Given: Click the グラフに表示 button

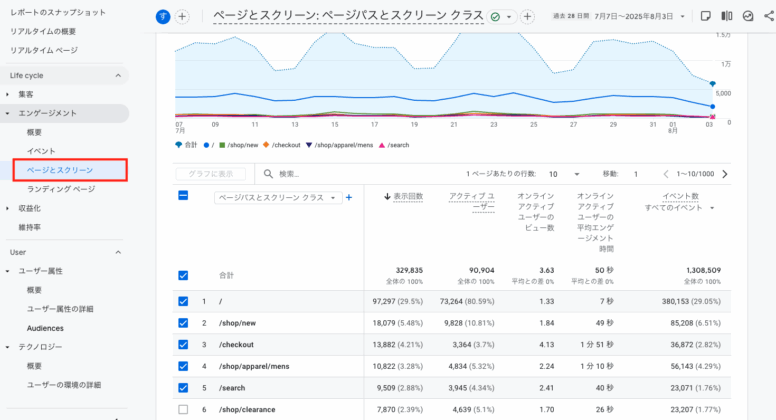Looking at the screenshot, I should pyautogui.click(x=210, y=174).
